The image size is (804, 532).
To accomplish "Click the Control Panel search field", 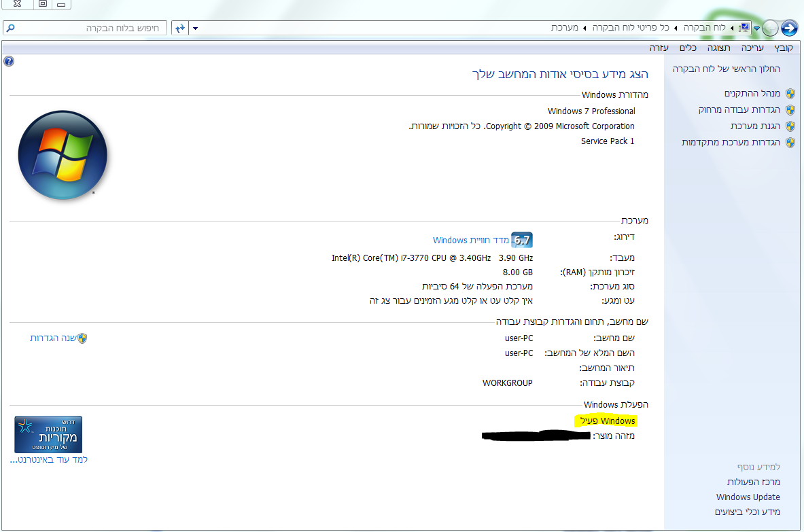I will 84,28.
